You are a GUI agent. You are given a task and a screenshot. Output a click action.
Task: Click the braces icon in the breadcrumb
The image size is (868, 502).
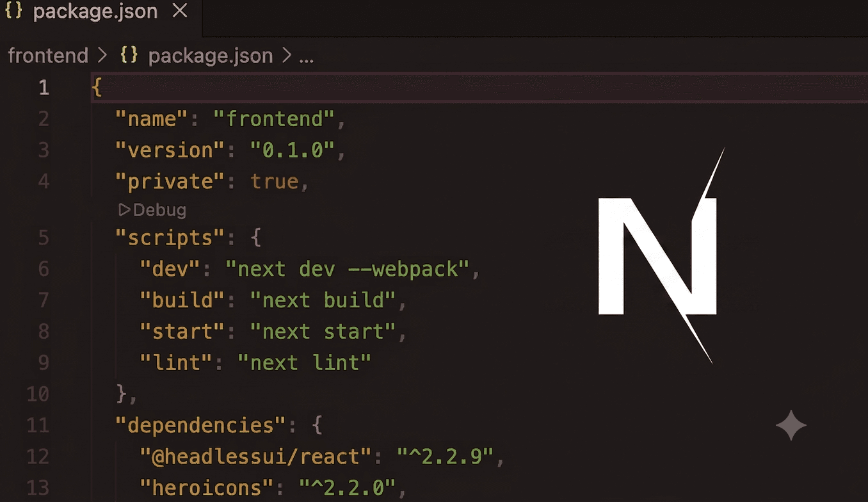(x=129, y=56)
